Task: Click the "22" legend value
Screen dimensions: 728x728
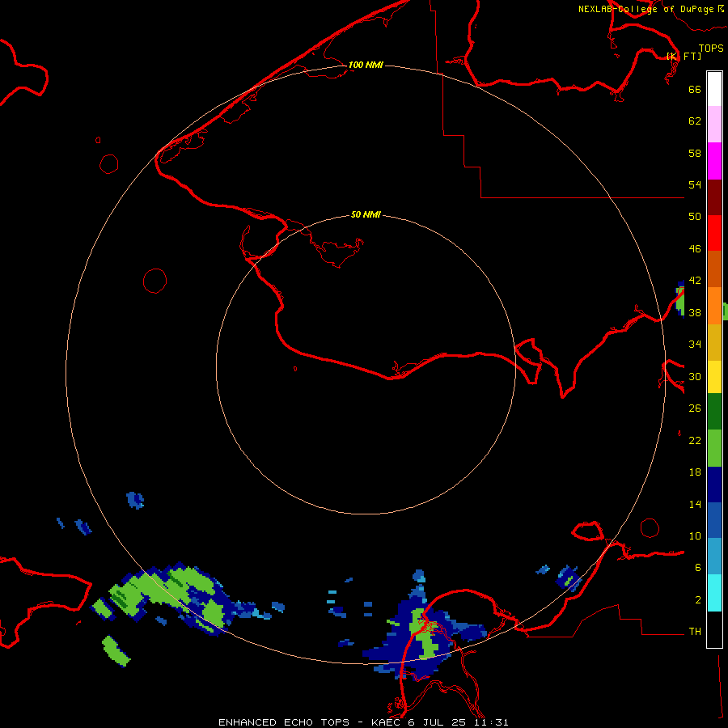Action: (695, 441)
